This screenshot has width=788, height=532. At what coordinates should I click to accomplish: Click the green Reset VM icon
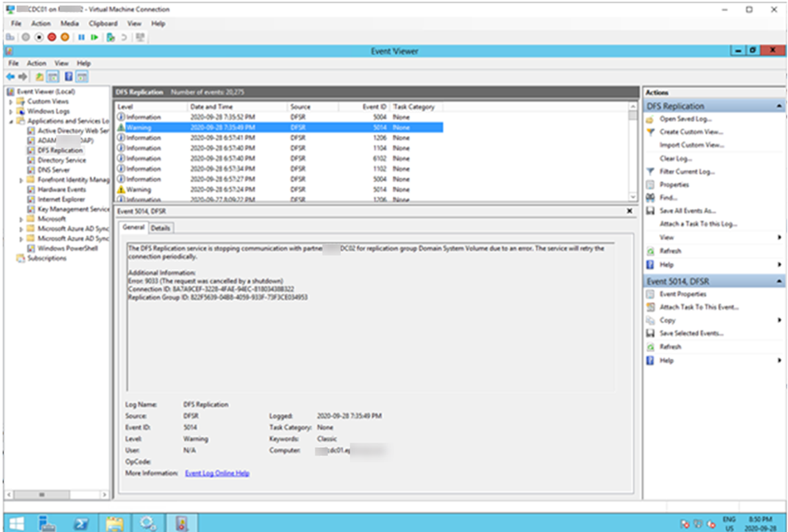(x=95, y=37)
